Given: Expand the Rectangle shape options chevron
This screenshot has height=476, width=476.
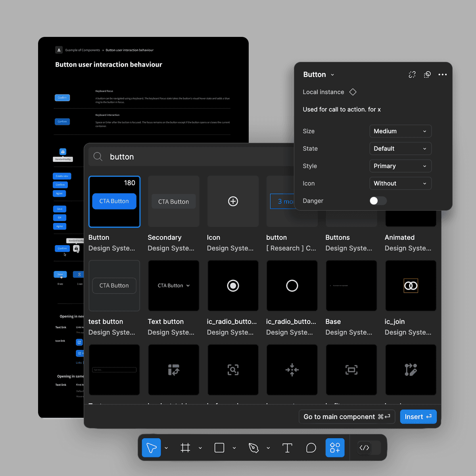Looking at the screenshot, I should click(x=234, y=448).
